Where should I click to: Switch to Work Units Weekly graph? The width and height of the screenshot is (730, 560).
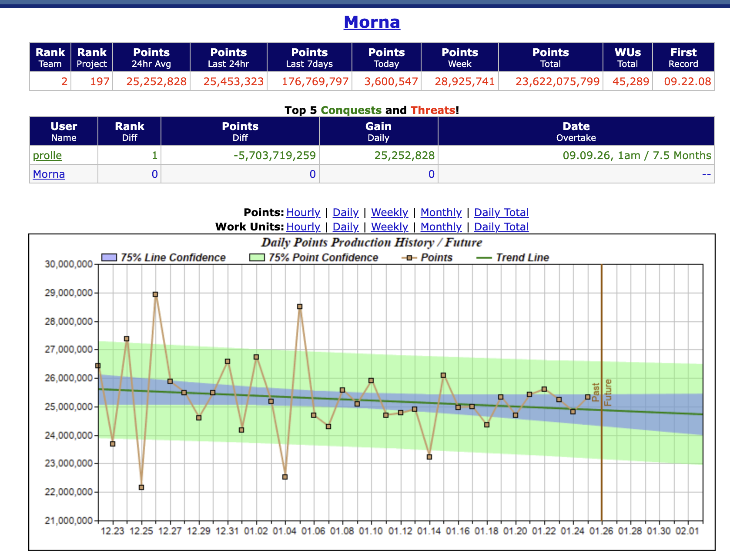[389, 227]
